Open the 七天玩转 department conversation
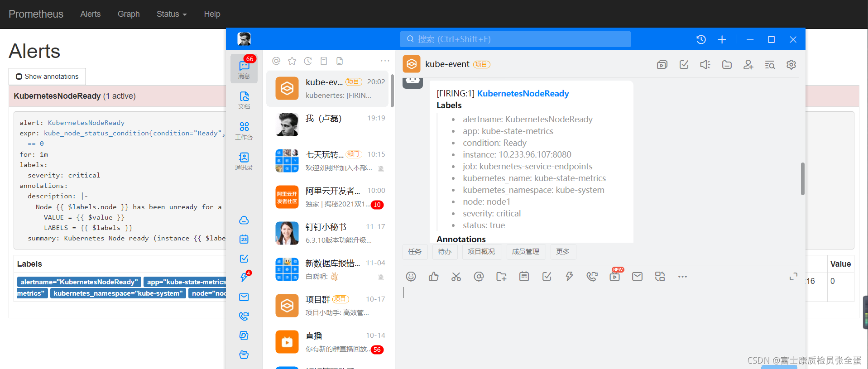 tap(328, 161)
